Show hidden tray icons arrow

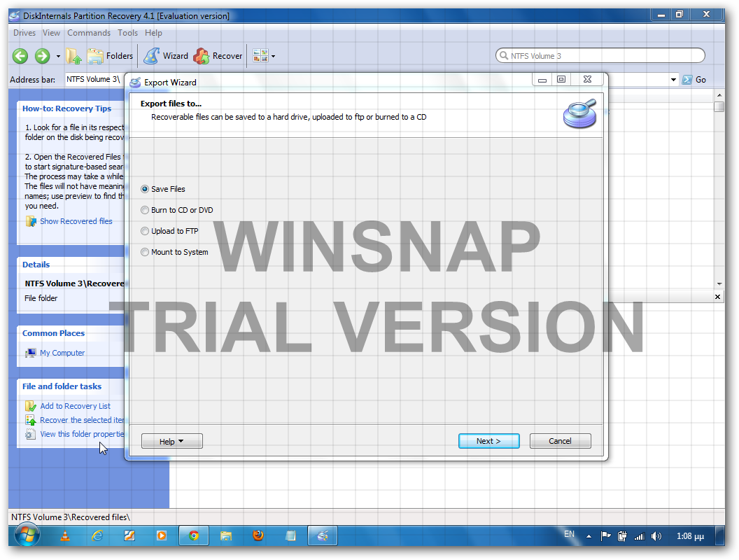coord(589,536)
